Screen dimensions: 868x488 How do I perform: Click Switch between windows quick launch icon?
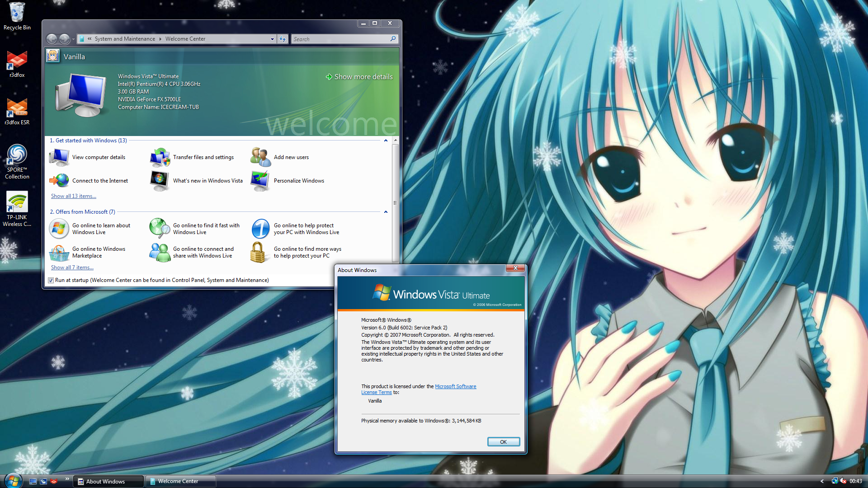click(x=43, y=482)
